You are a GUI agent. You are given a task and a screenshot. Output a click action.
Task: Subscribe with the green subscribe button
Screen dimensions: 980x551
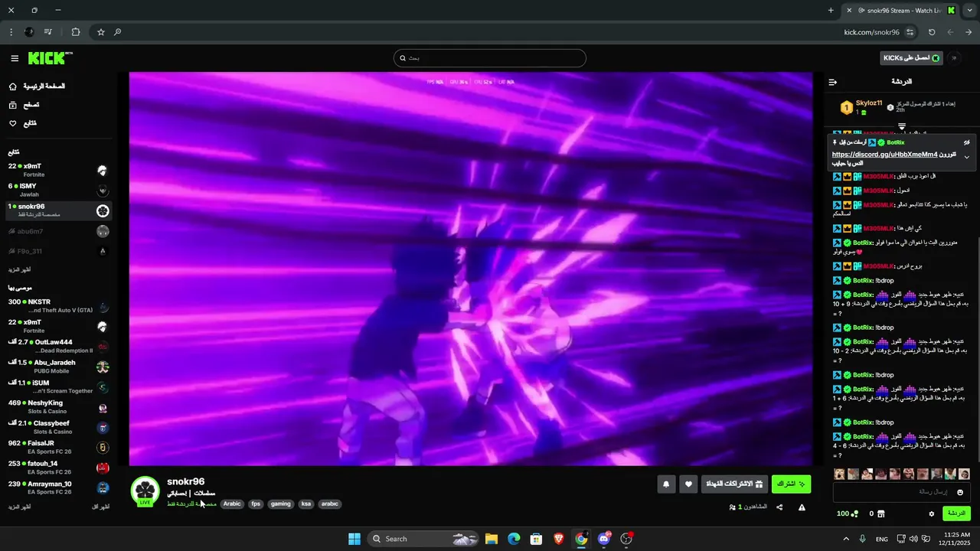tap(791, 484)
